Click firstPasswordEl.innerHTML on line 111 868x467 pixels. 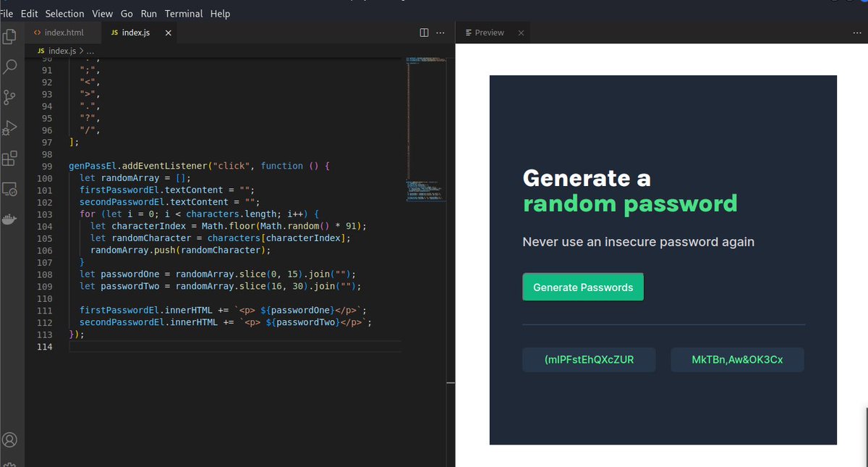pyautogui.click(x=146, y=310)
